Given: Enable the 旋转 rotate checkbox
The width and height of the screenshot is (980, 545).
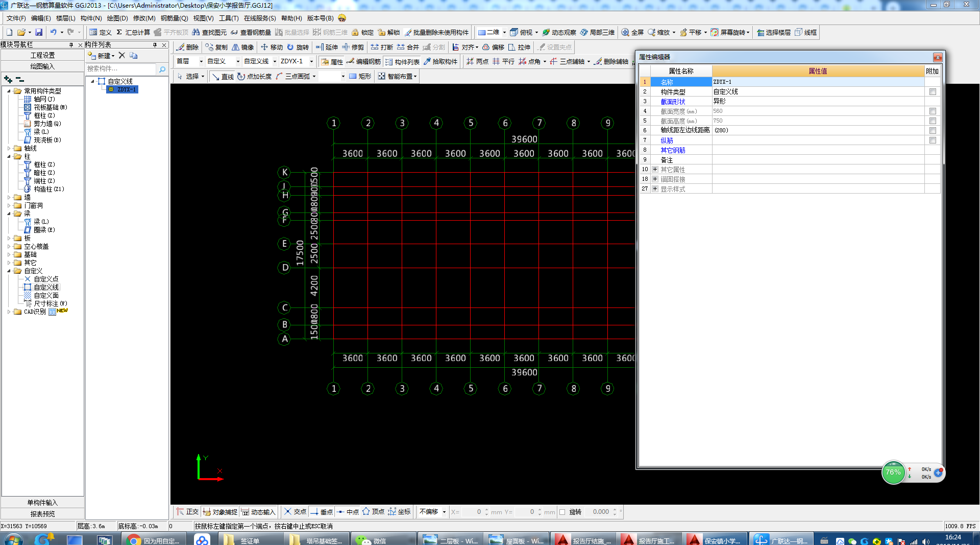Looking at the screenshot, I should pos(562,512).
